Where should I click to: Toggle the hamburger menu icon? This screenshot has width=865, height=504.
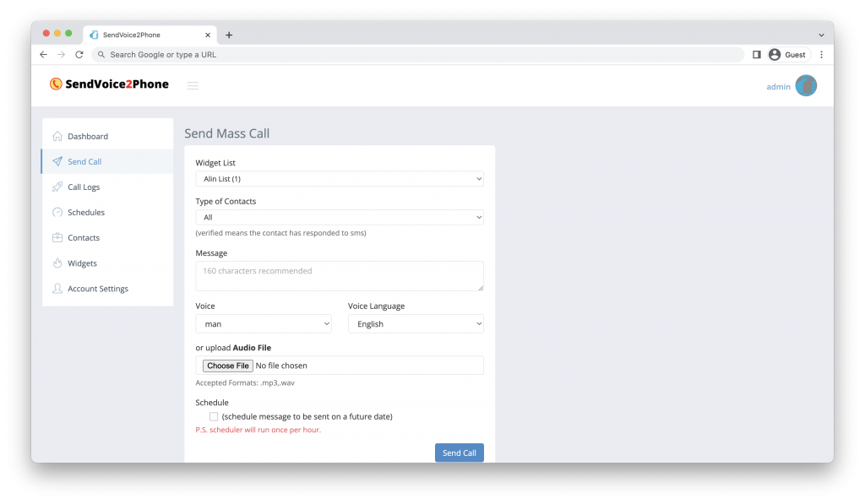point(193,85)
